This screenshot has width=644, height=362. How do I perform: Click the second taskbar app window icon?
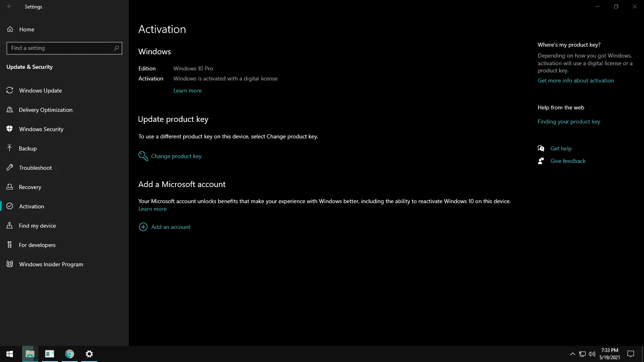(x=50, y=354)
